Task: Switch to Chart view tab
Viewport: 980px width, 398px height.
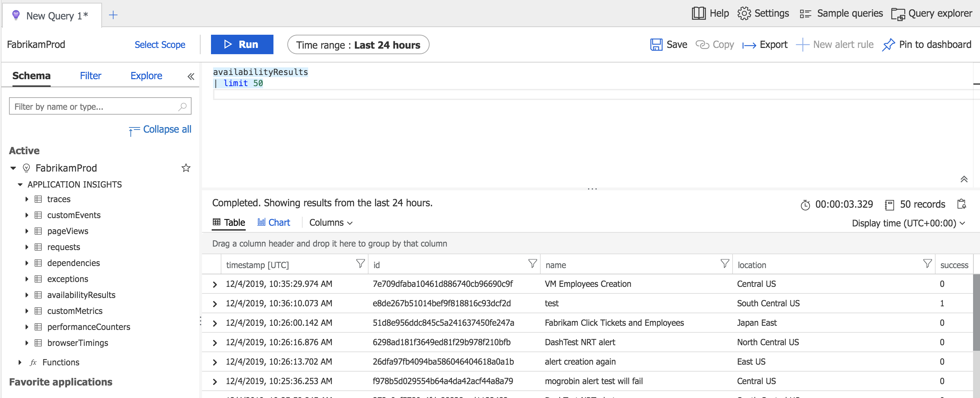Action: [x=273, y=222]
